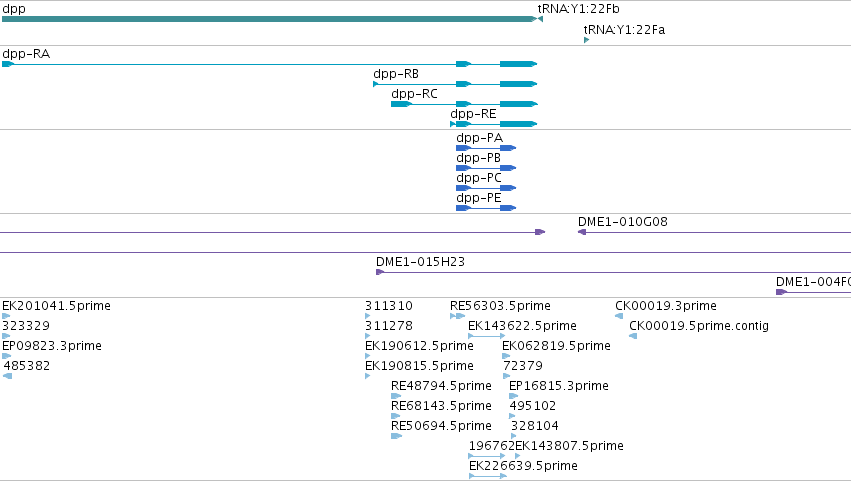This screenshot has width=851, height=481.
Task: Select the dpp-RA transcript label
Action: [x=26, y=54]
